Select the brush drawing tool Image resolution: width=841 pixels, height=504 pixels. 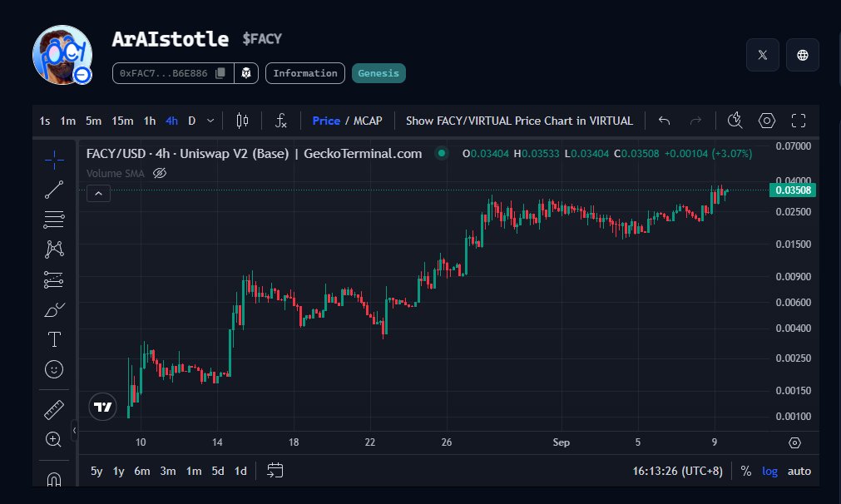(53, 310)
